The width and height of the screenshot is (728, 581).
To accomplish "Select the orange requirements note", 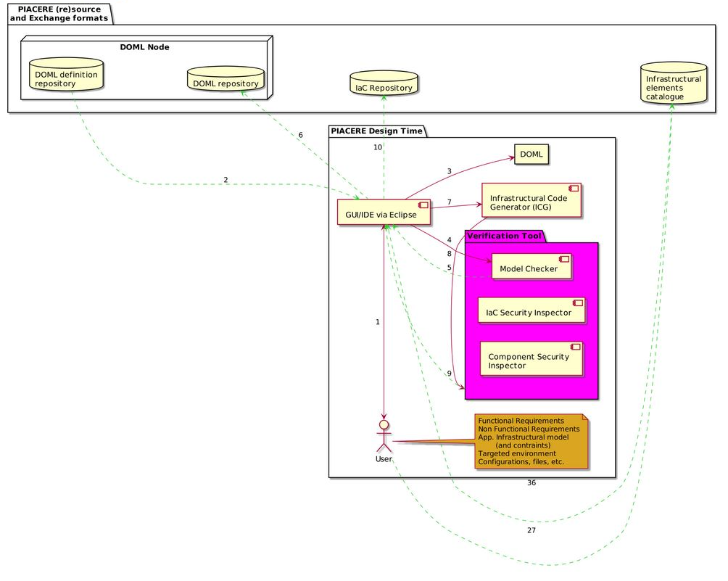I will pyautogui.click(x=531, y=441).
